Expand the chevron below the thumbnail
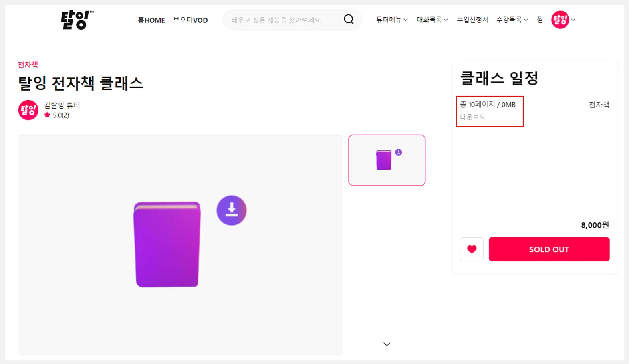 tap(387, 344)
